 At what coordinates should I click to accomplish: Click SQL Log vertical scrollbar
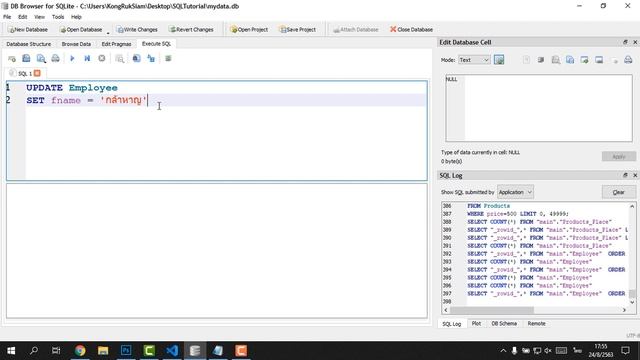632,254
